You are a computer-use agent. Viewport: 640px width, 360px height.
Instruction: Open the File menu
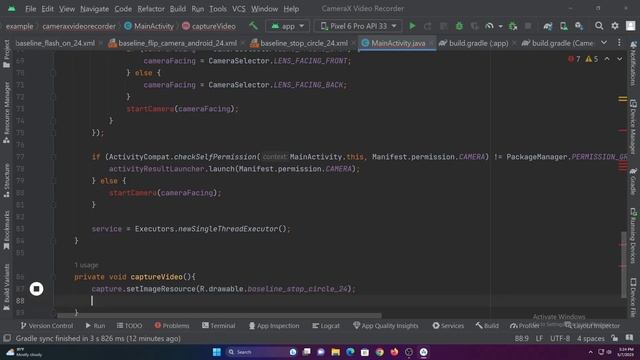pyautogui.click(x=30, y=9)
